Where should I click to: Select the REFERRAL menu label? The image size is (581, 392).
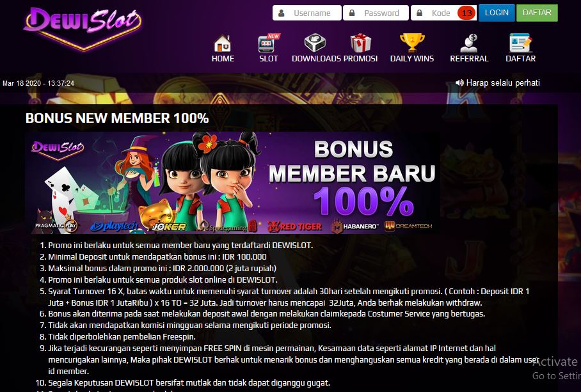coord(469,58)
